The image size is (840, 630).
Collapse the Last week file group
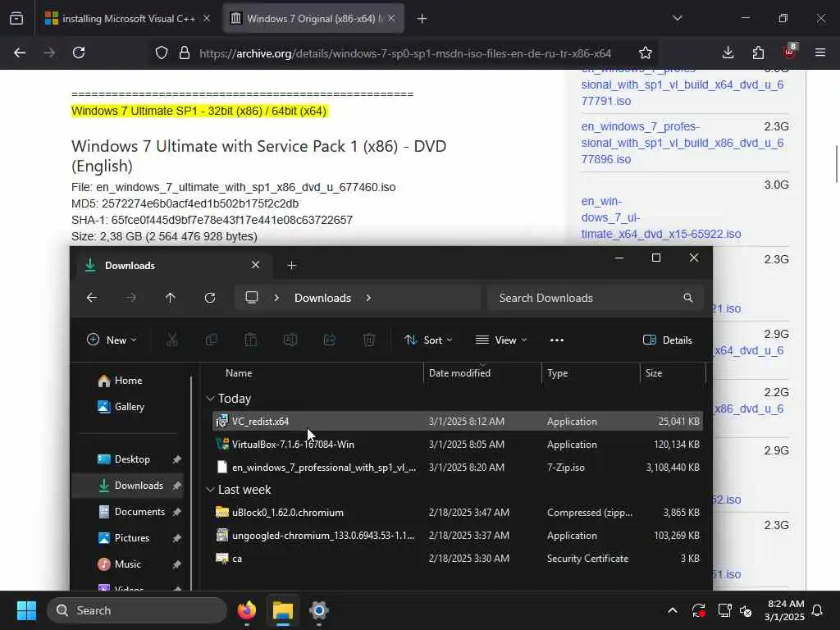pyautogui.click(x=210, y=490)
